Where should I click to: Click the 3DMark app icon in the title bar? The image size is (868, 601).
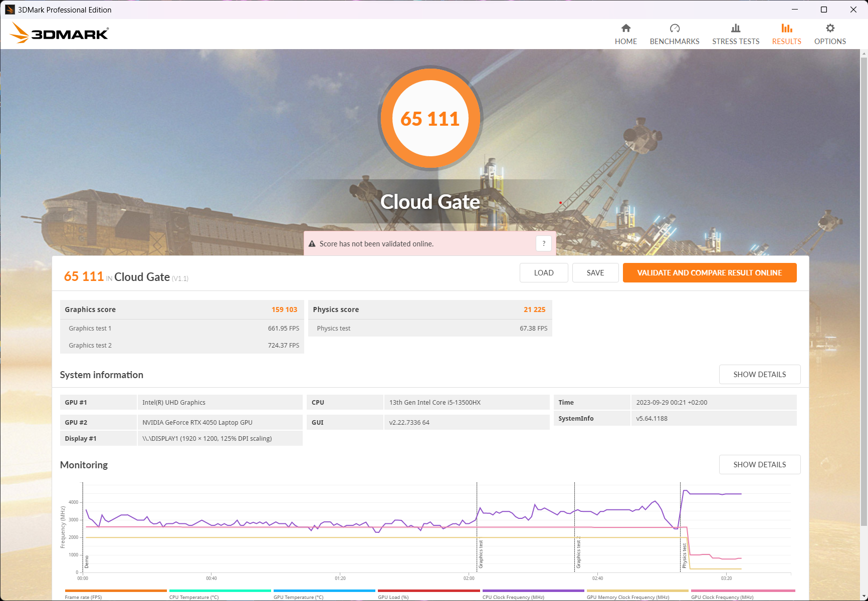tap(10, 10)
